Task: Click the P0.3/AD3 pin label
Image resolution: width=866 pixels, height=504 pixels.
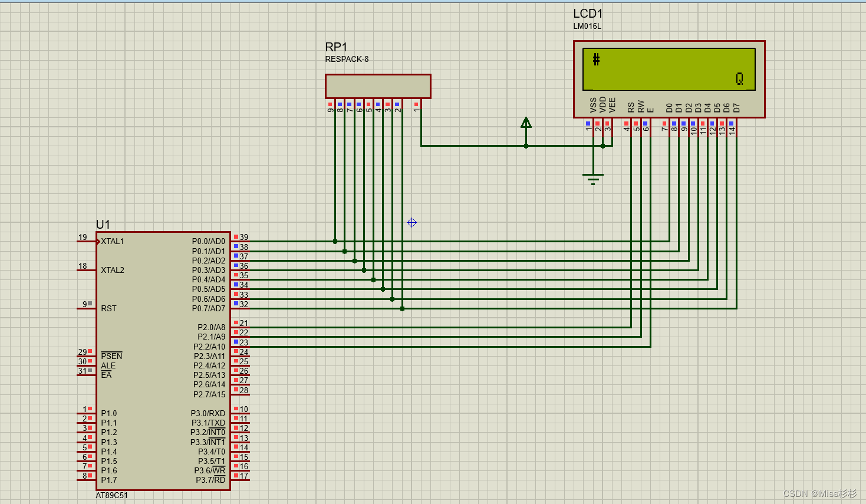Action: [x=209, y=270]
